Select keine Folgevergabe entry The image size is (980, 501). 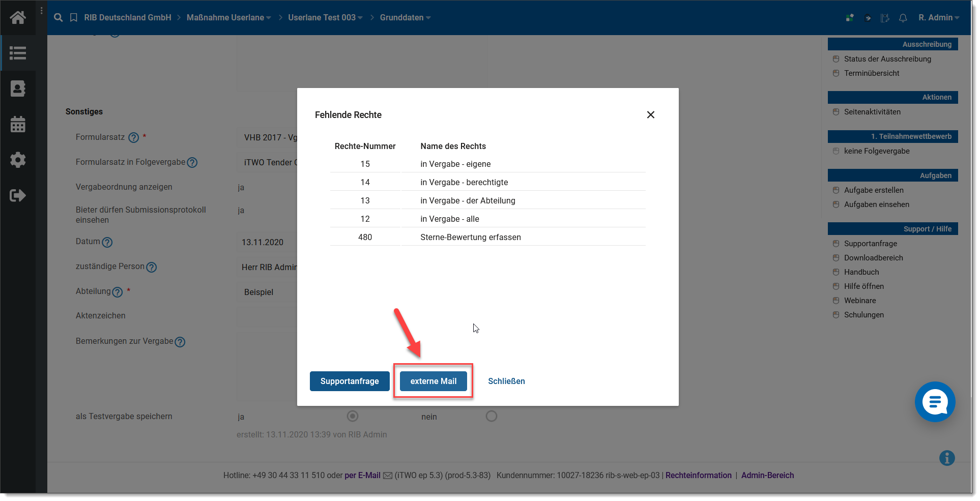877,151
